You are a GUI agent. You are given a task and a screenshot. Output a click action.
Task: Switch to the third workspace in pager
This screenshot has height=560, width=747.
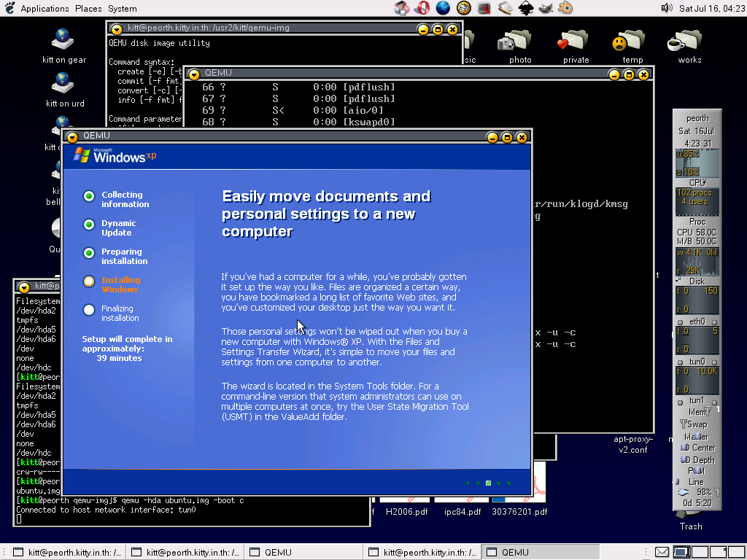pos(718,552)
